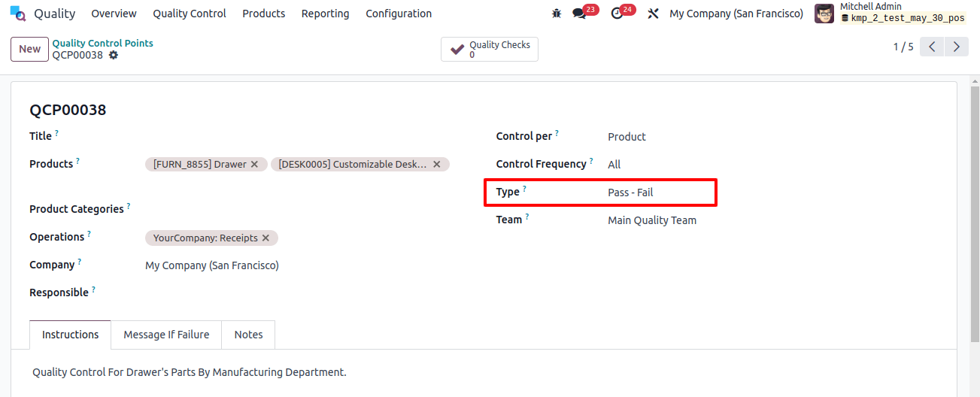Open the Quality Checks smart button
Viewport: 980px width, 397px height.
(490, 50)
